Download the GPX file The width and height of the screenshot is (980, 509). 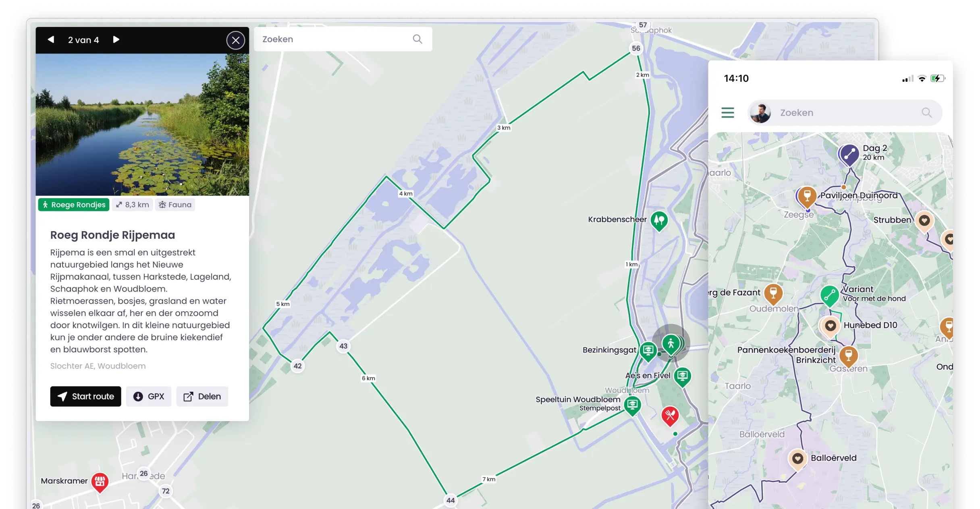click(149, 396)
